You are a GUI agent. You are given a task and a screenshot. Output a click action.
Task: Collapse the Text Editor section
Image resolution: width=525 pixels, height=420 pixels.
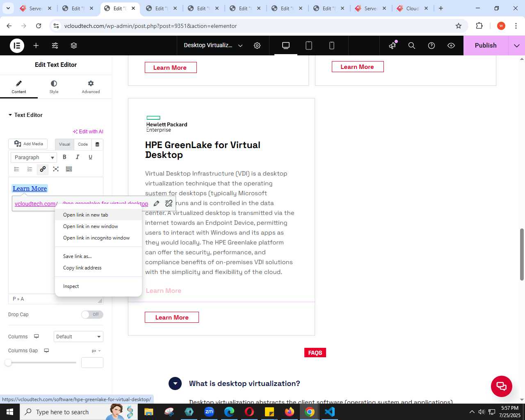pos(25,115)
